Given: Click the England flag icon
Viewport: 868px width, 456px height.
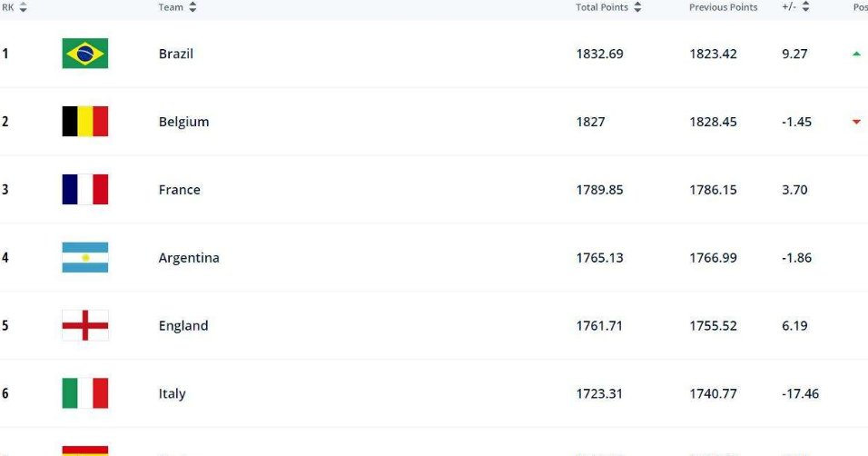Looking at the screenshot, I should coord(84,325).
